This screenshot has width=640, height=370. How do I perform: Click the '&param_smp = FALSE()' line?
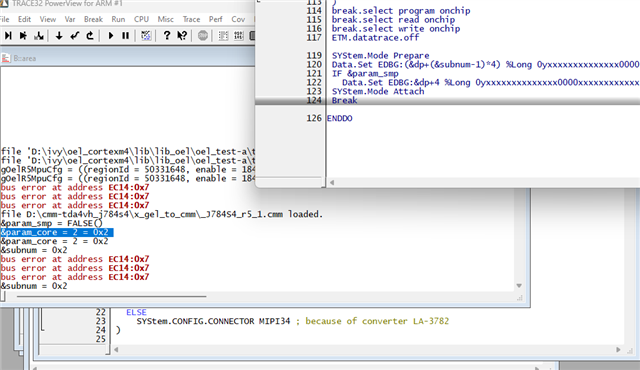coord(51,223)
